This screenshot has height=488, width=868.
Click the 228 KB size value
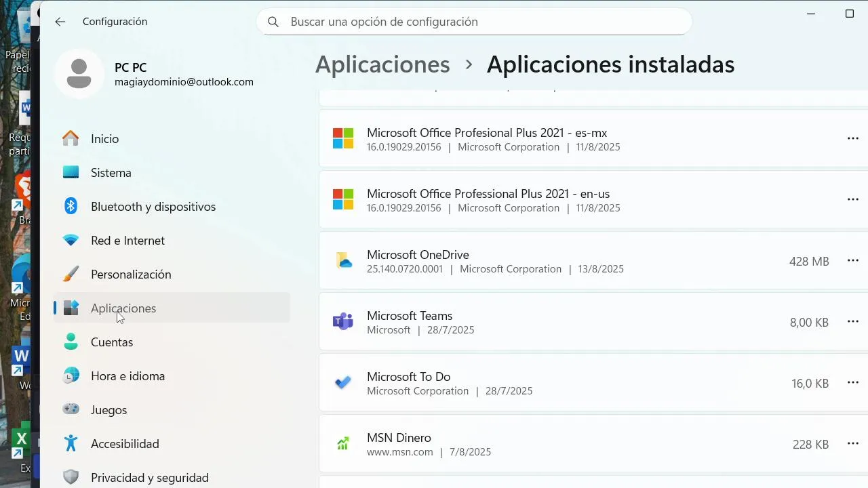coord(810,445)
